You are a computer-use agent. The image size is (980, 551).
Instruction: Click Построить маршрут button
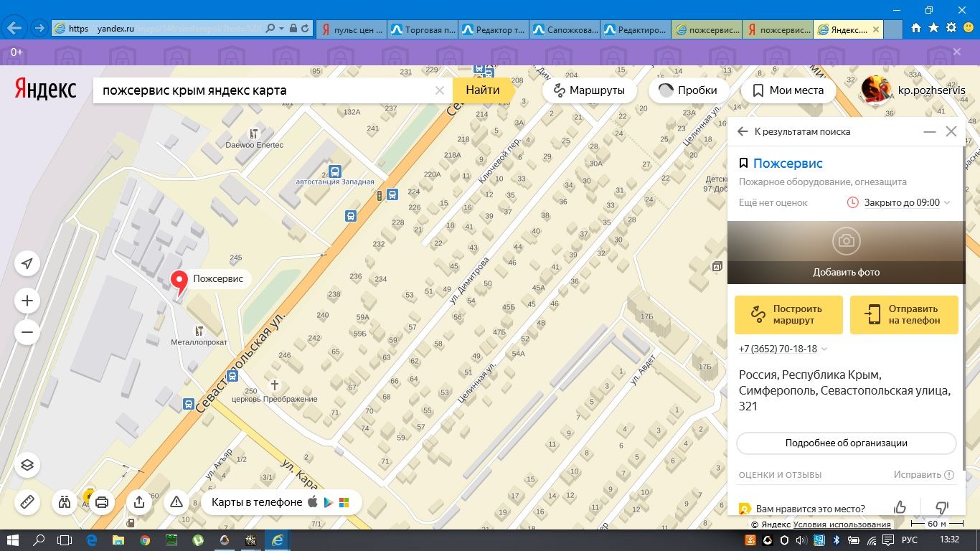tap(788, 315)
